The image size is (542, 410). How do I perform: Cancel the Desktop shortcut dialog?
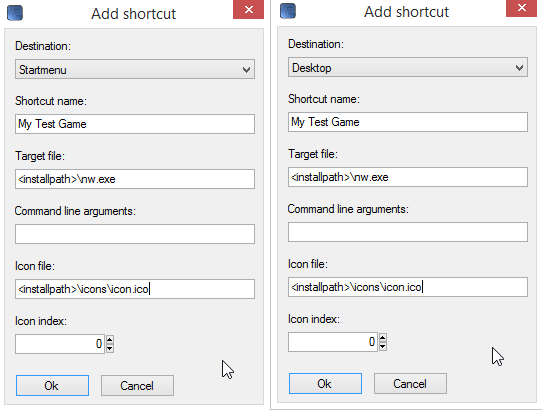[410, 383]
